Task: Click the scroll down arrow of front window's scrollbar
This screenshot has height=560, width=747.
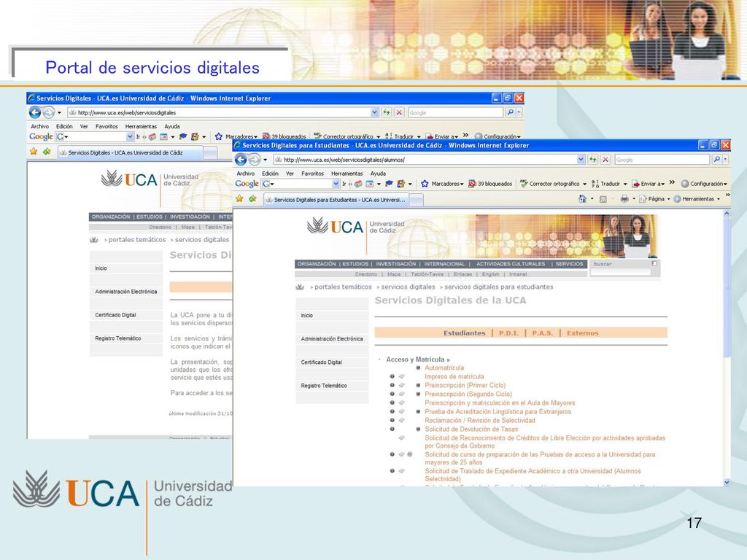Action: coord(727,482)
